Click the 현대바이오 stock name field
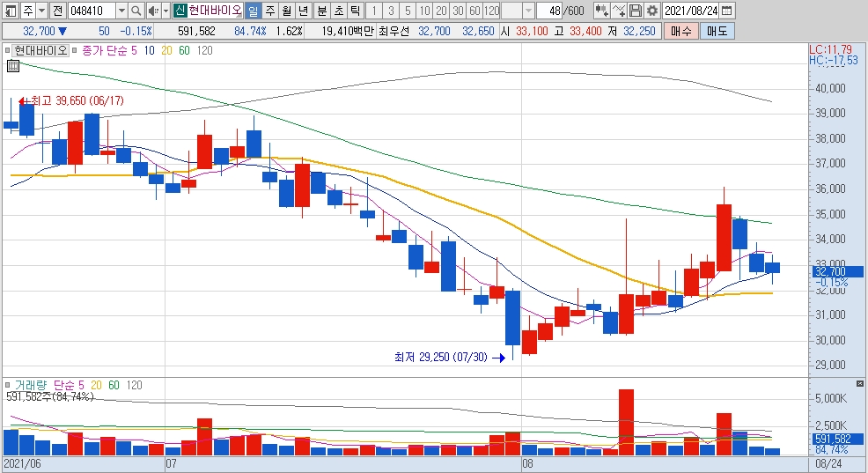Screen dimensions: 868x473 pos(216,11)
